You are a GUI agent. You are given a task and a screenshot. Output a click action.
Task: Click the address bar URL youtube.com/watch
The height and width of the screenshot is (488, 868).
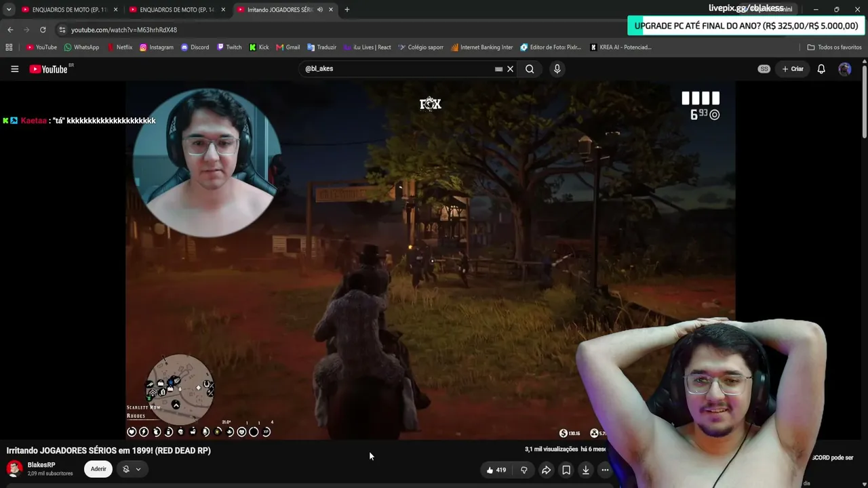coord(124,30)
